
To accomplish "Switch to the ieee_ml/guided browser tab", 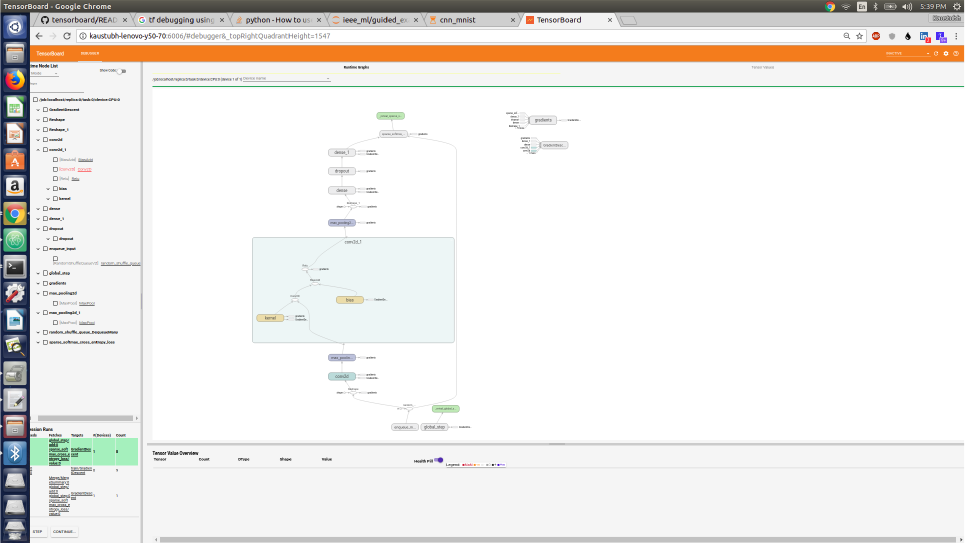I will 375,20.
